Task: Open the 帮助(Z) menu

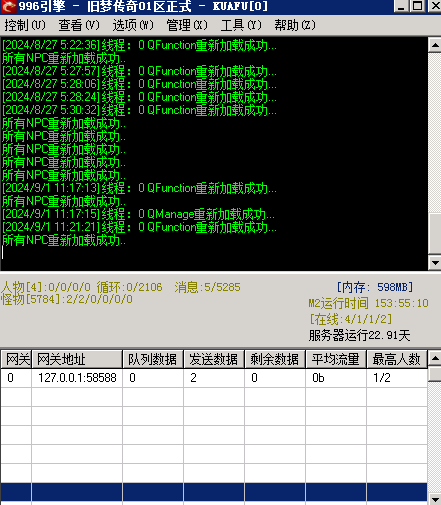Action: [x=295, y=25]
